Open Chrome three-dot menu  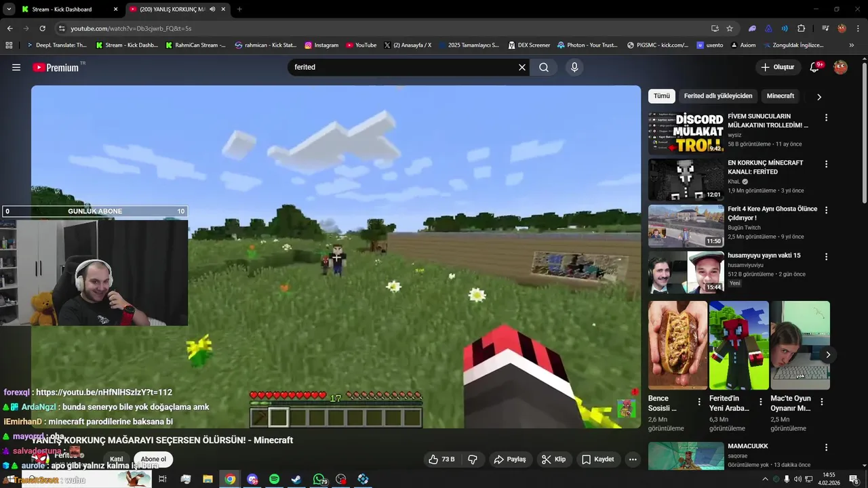click(x=858, y=28)
